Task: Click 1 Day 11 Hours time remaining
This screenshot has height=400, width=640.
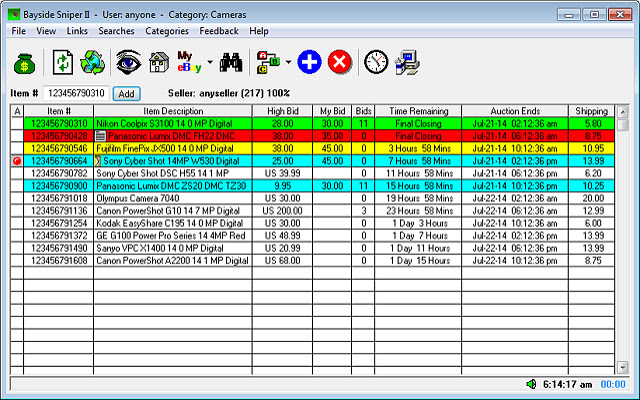Action: (x=420, y=249)
